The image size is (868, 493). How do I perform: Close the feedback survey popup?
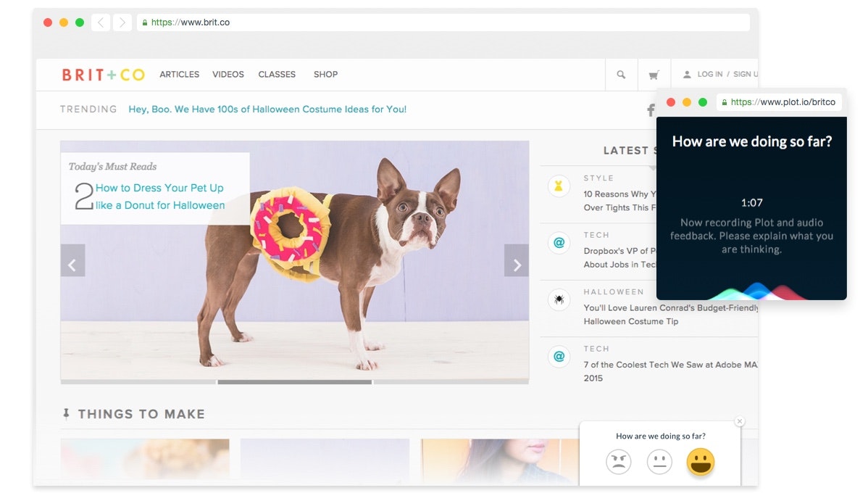[x=740, y=421]
